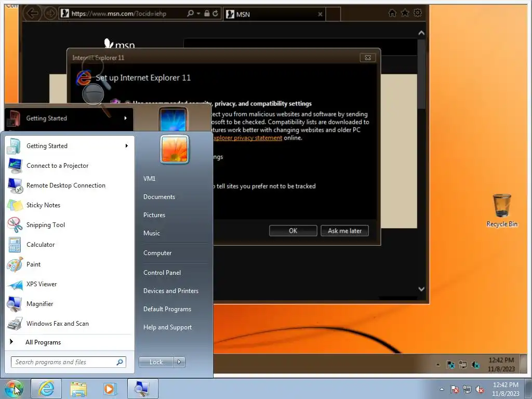Click the address bar search magnifier icon

point(190,13)
